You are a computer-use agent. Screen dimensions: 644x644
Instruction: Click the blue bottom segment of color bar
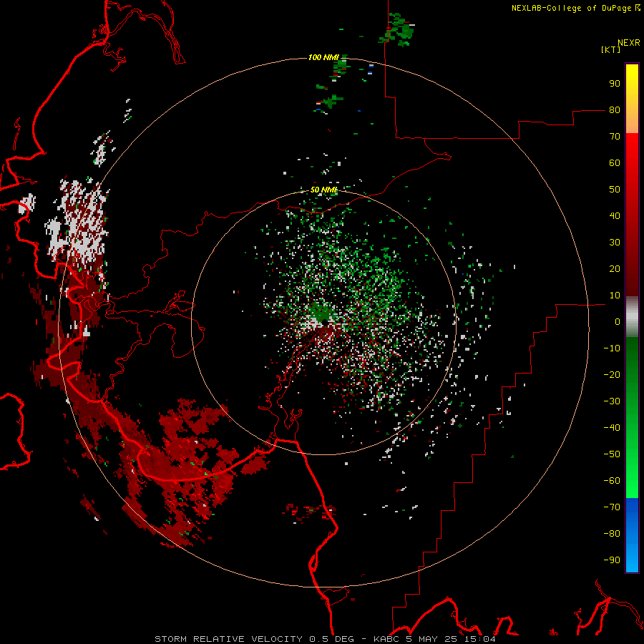click(632, 535)
